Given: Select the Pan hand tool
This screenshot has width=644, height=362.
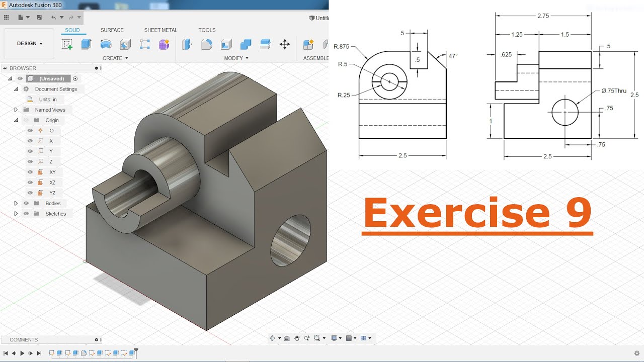Looking at the screenshot, I should click(x=297, y=338).
